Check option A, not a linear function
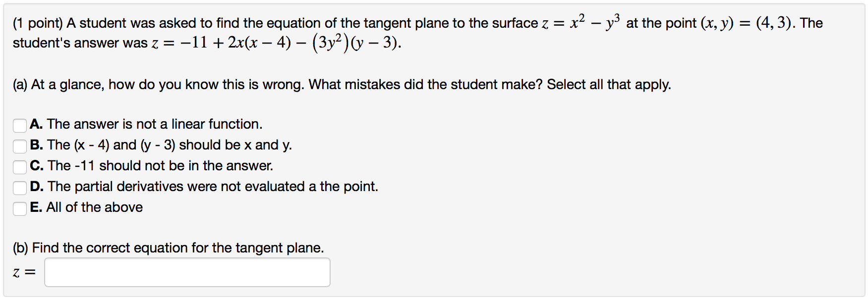This screenshot has width=868, height=299. click(20, 125)
